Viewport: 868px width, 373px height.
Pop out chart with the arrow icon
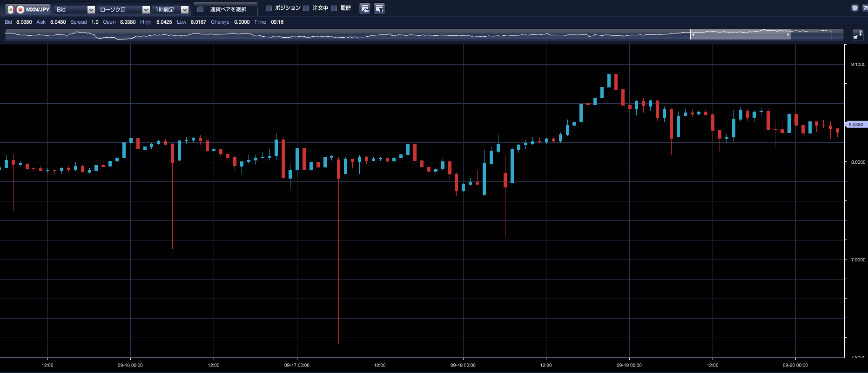(865, 8)
